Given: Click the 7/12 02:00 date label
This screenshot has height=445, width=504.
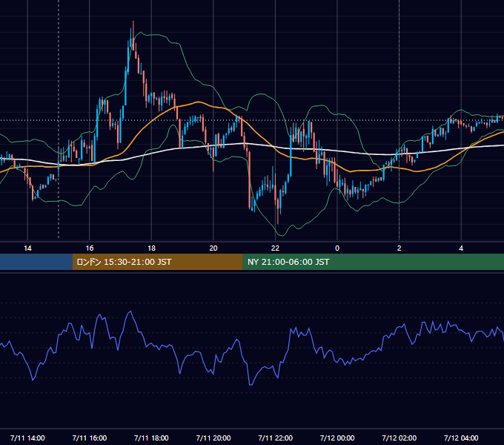Looking at the screenshot, I should point(399,438).
